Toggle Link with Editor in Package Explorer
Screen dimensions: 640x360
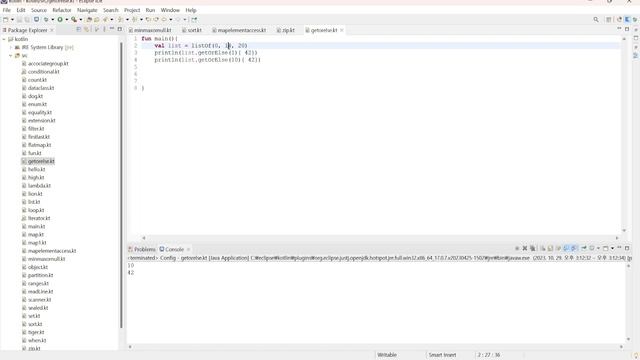[x=86, y=29]
